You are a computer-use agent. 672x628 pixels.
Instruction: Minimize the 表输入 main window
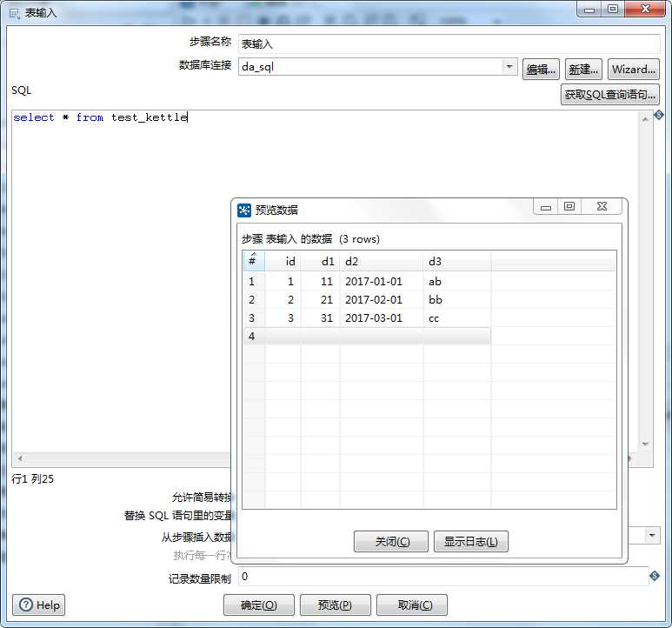pos(589,9)
